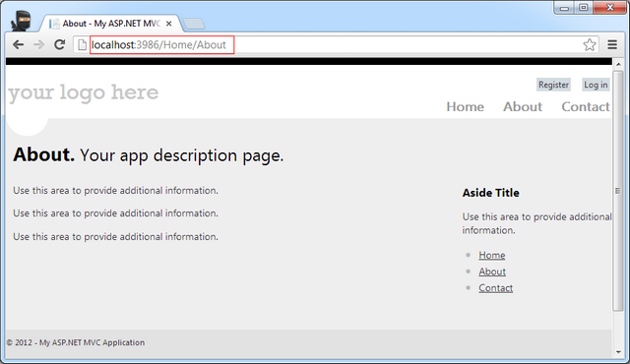Open a new tab with the blank tab button

pyautogui.click(x=194, y=24)
